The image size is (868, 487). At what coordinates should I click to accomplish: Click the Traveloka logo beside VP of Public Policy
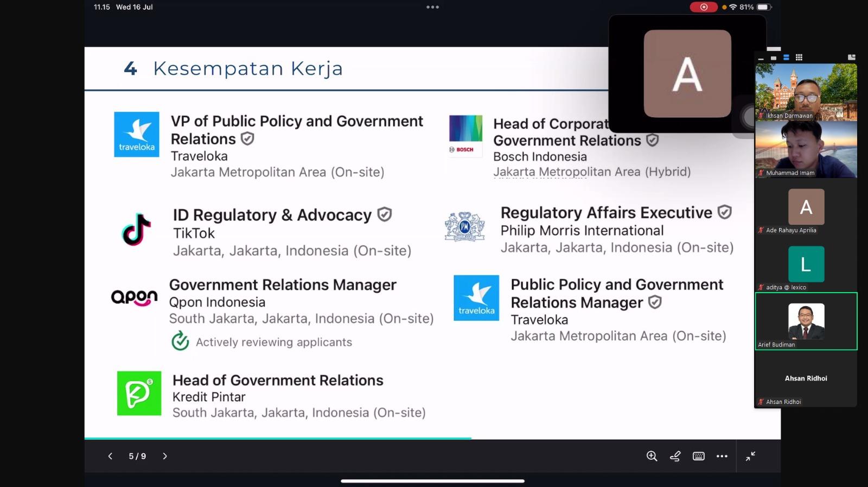pyautogui.click(x=137, y=135)
